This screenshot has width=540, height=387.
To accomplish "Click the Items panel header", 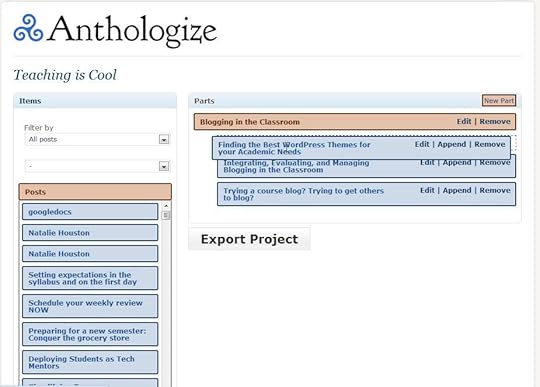I will tap(95, 101).
